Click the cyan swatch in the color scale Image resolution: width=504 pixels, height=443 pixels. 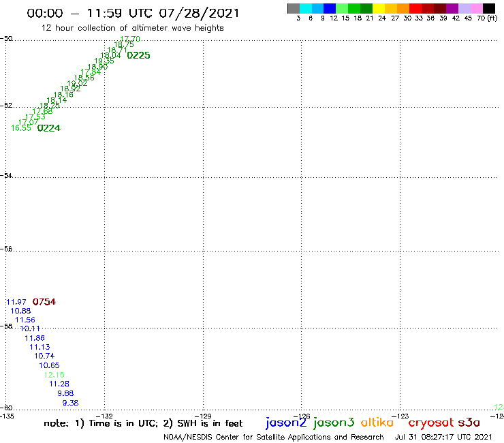pyautogui.click(x=306, y=8)
